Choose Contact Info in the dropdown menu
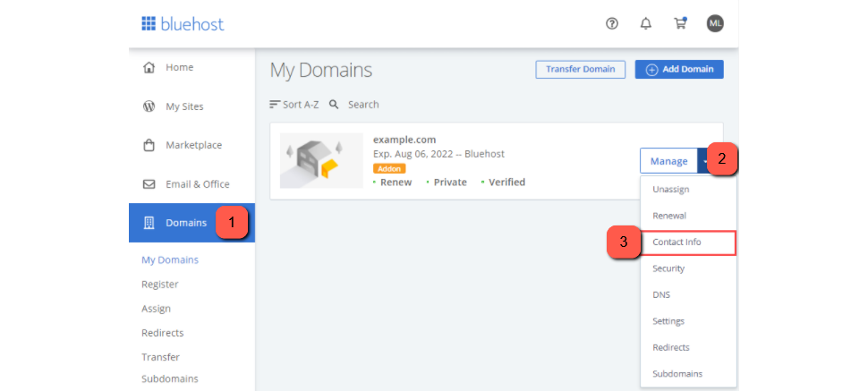The width and height of the screenshot is (868, 391). pyautogui.click(x=688, y=242)
